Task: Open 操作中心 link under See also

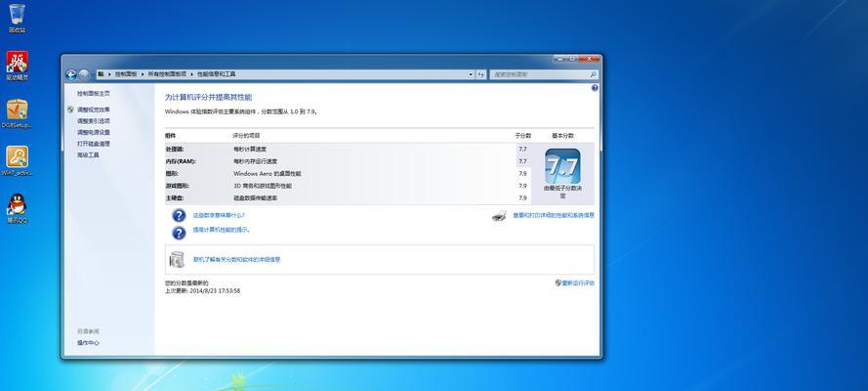Action: (x=88, y=343)
